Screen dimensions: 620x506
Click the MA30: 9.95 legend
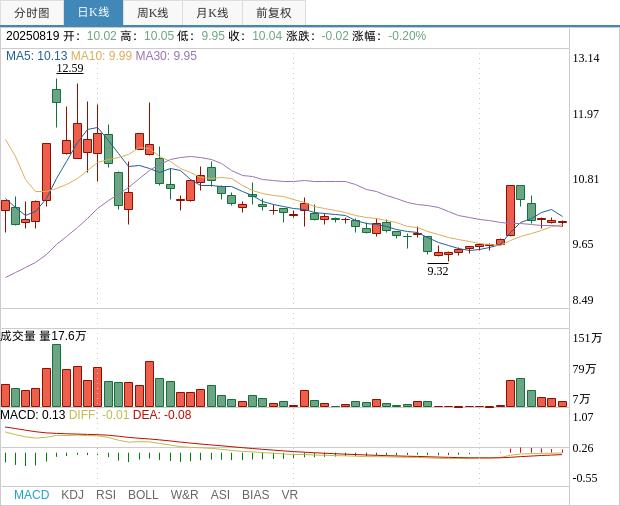coord(166,56)
